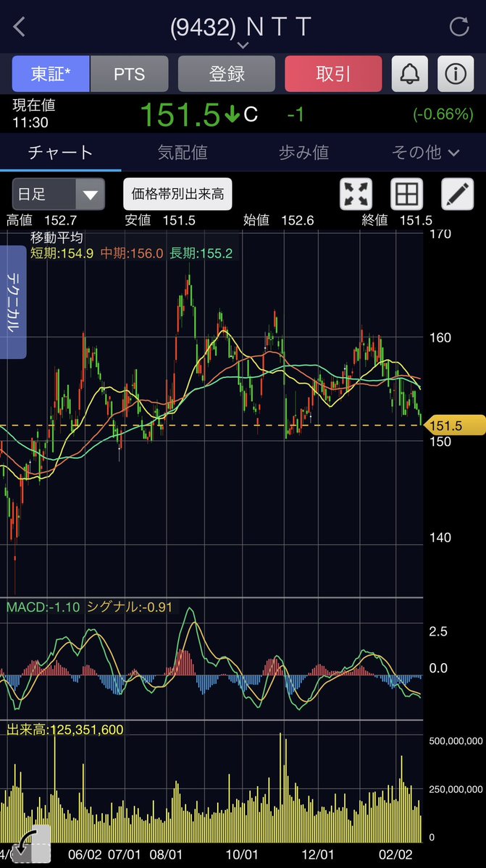The width and height of the screenshot is (486, 868).
Task: Open the その他 dropdown tab
Action: (x=425, y=152)
